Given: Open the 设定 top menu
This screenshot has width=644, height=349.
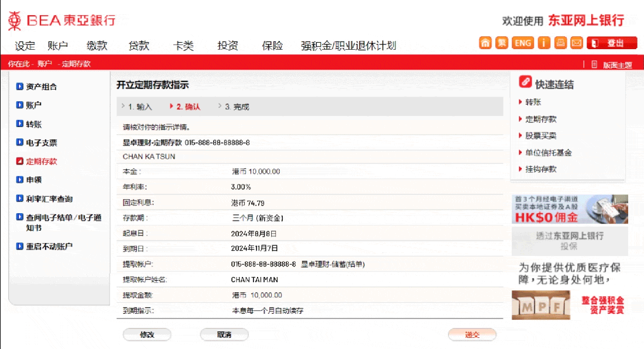Looking at the screenshot, I should 25,46.
